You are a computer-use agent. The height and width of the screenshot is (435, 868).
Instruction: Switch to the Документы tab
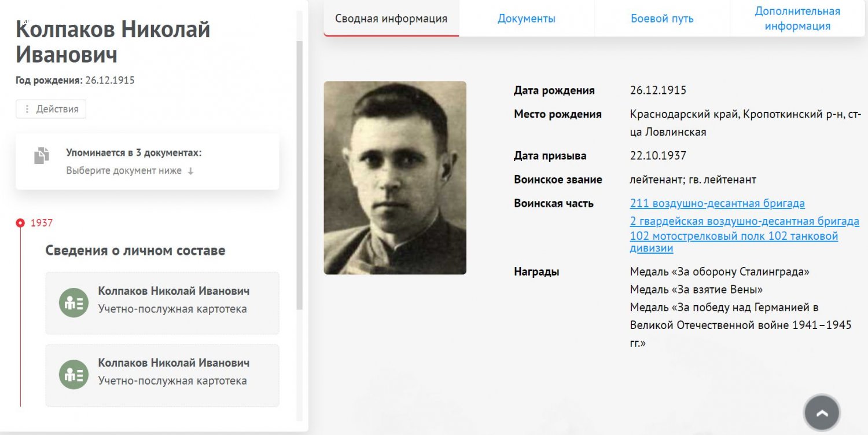tap(527, 19)
